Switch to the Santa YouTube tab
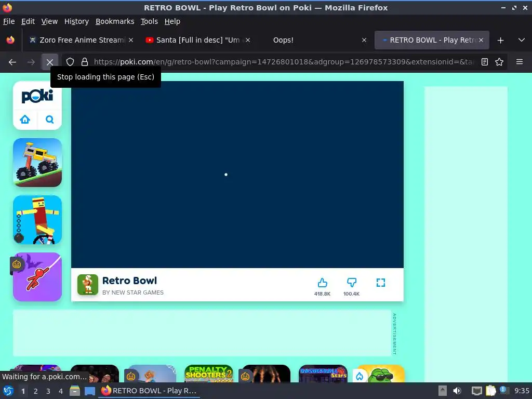This screenshot has width=532, height=399. (197, 40)
